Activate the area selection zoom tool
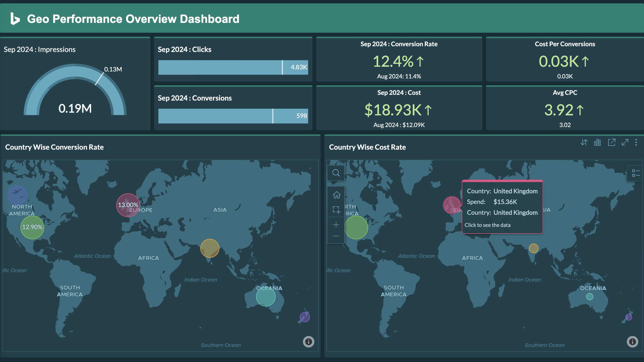The height and width of the screenshot is (362, 644). coord(337,210)
